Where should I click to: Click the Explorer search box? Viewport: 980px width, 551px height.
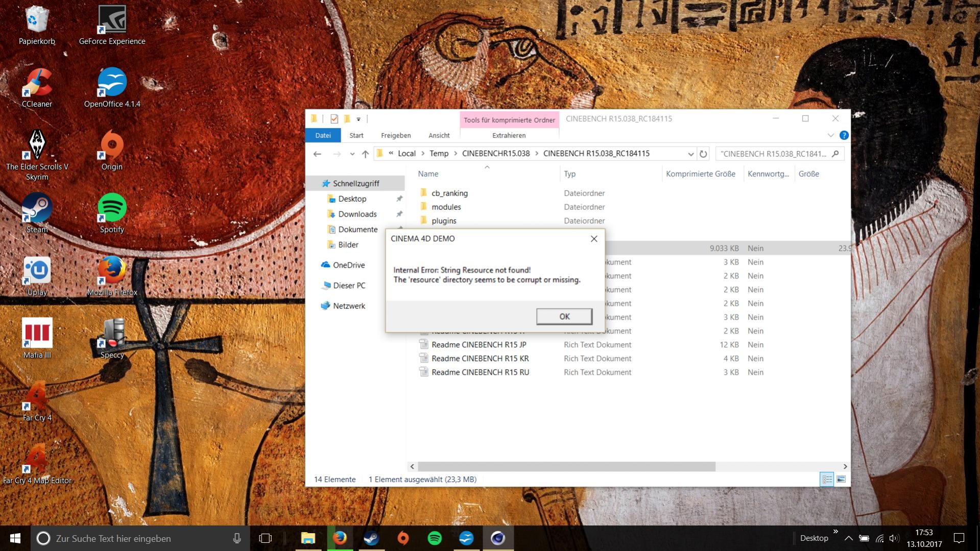[779, 154]
